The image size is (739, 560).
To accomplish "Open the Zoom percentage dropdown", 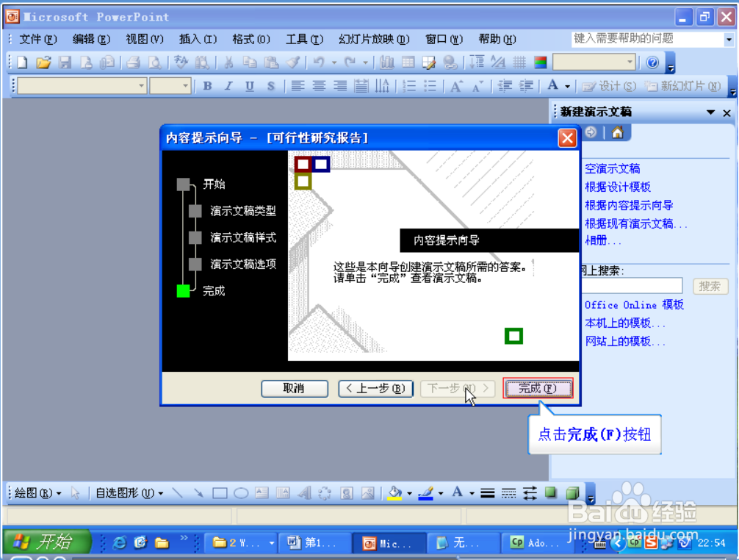I will pos(630,62).
